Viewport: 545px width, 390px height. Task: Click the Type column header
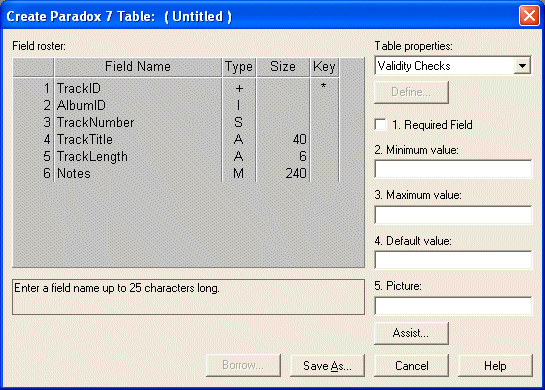(x=239, y=67)
